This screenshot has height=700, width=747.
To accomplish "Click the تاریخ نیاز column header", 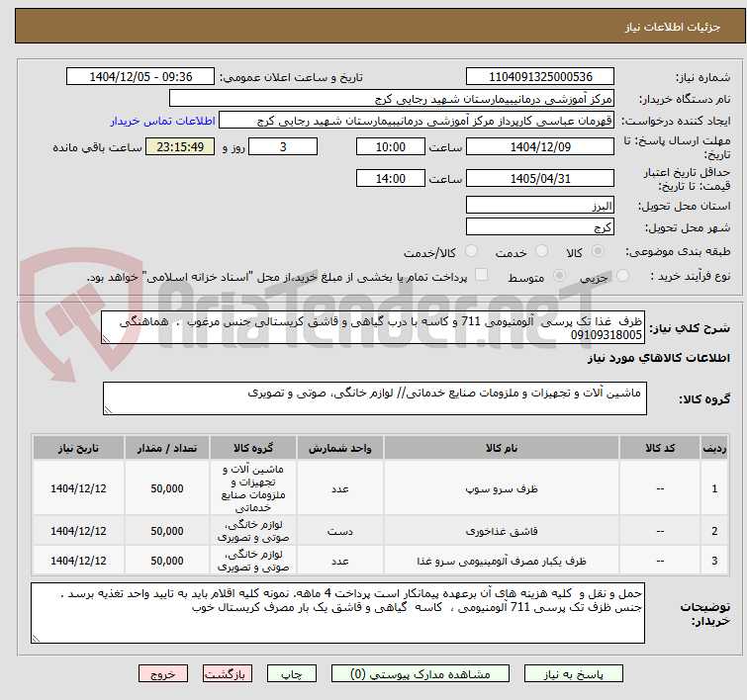I will click(x=78, y=448).
